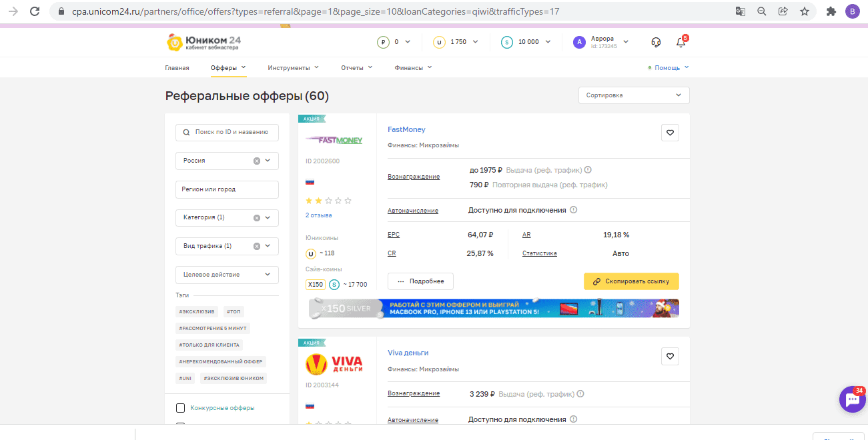
Task: Select #ТОЛЬКО ДЛЯ КЛИЕНТА tag
Action: point(209,345)
